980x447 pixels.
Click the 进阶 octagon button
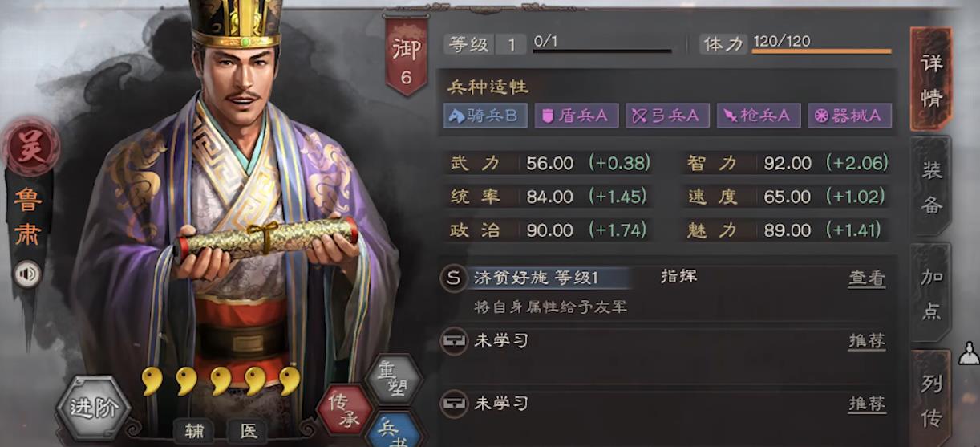pyautogui.click(x=93, y=407)
